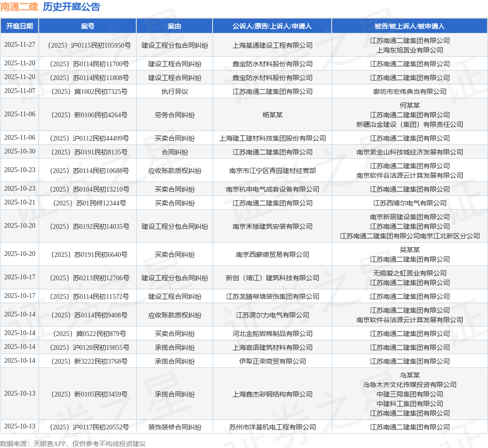The image size is (488, 448).
Task: Select the 公诉人/原告/上诉人/申请人 column header
Action: point(272,26)
